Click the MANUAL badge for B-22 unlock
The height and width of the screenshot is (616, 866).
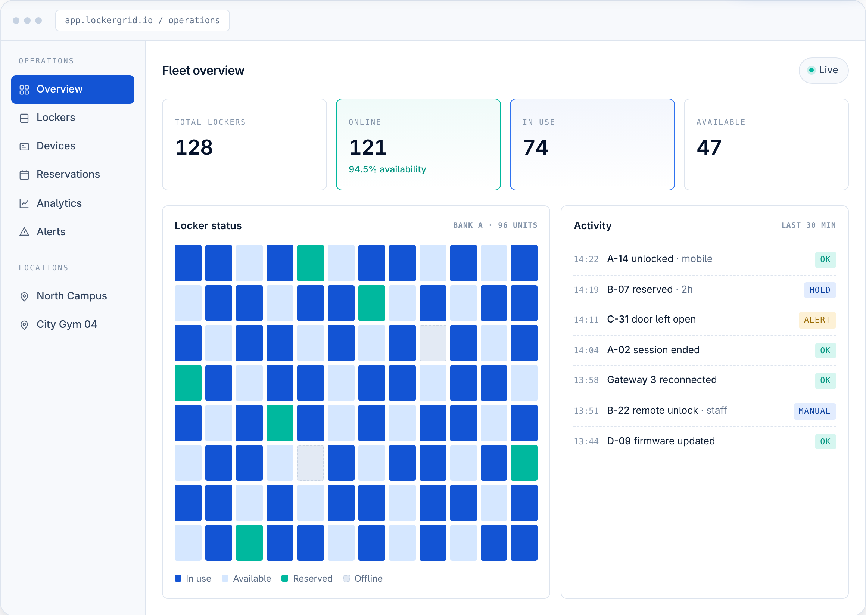coord(814,411)
